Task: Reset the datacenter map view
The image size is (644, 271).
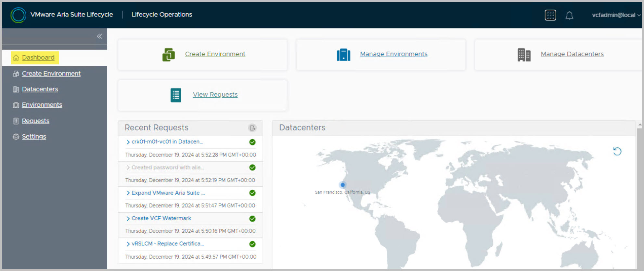Action: point(617,151)
